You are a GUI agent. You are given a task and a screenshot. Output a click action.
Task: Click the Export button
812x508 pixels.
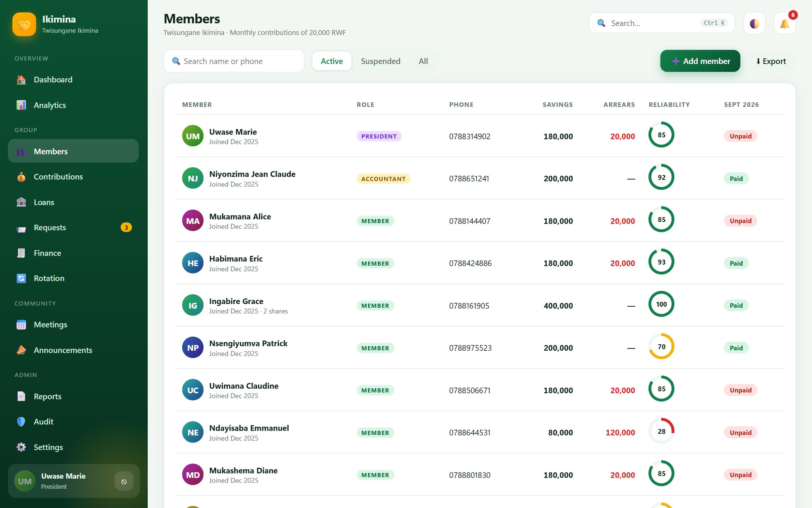tap(771, 61)
